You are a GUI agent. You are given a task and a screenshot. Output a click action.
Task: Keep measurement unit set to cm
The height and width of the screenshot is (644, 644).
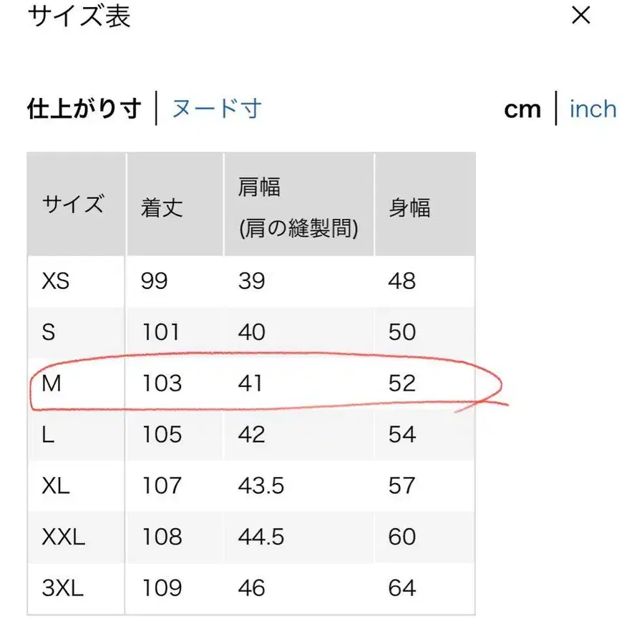click(x=522, y=109)
